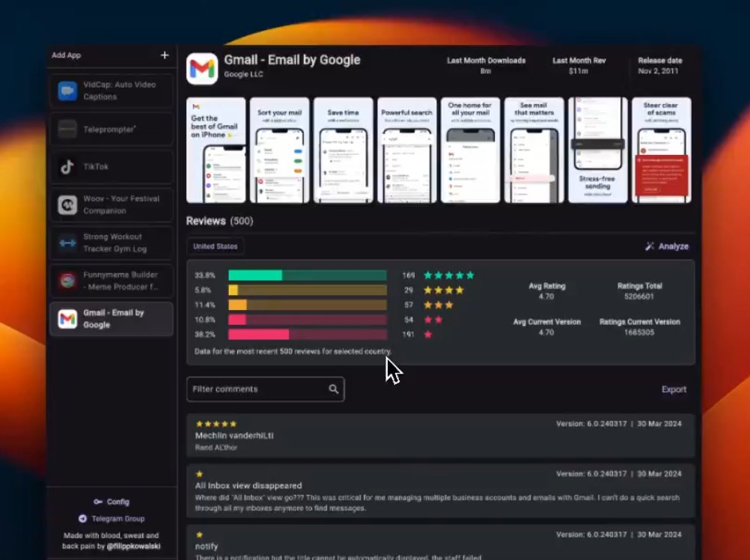The image size is (750, 560).
Task: Open 'One home for all your mail' screenshot
Action: pyautogui.click(x=470, y=150)
